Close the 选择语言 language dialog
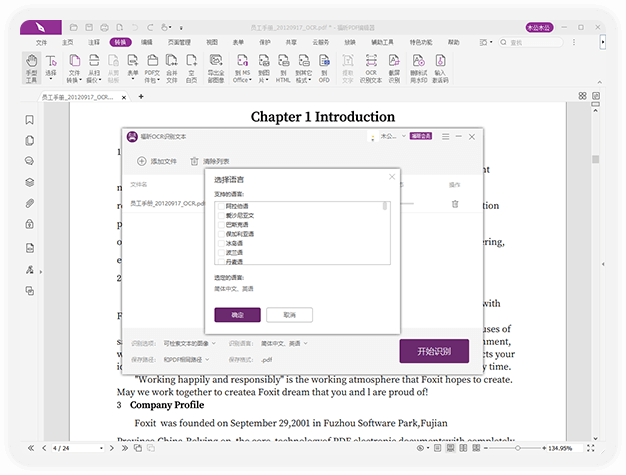626x475 pixels. click(392, 177)
